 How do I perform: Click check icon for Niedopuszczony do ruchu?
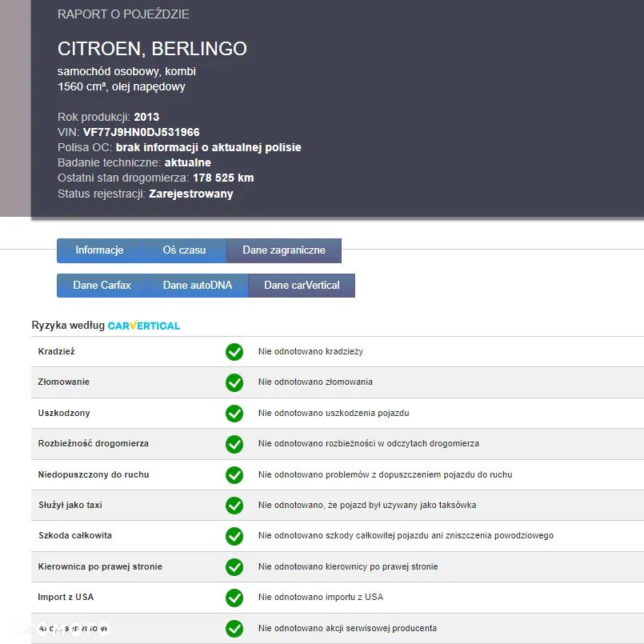point(234,474)
